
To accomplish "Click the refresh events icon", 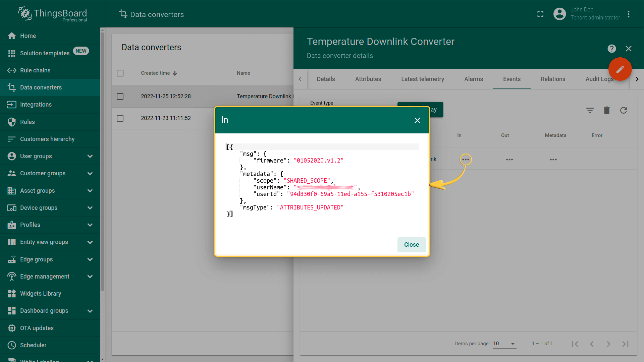I will [624, 110].
